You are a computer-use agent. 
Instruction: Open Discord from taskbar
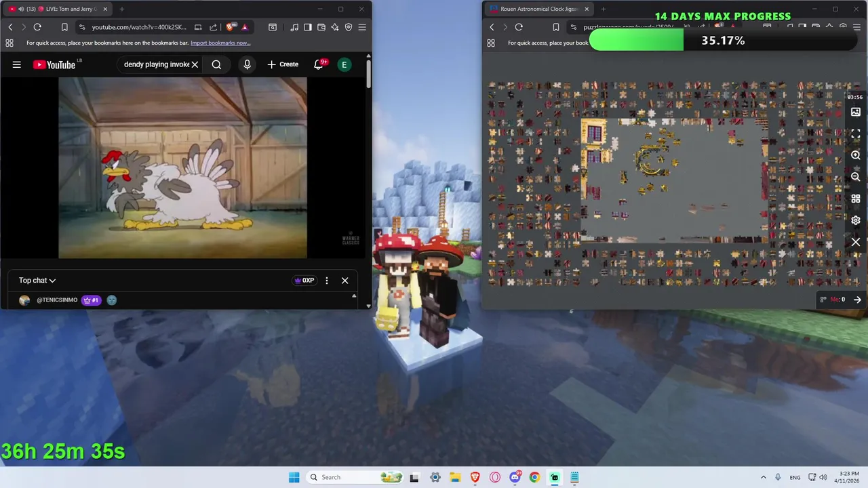515,477
